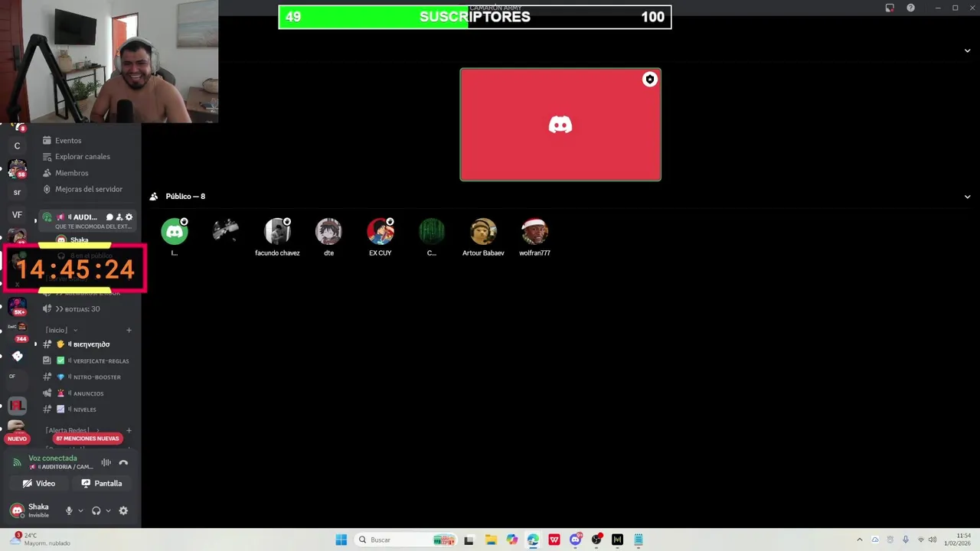980x551 pixels.
Task: Jump to 87 menciones nuevas
Action: [87, 439]
